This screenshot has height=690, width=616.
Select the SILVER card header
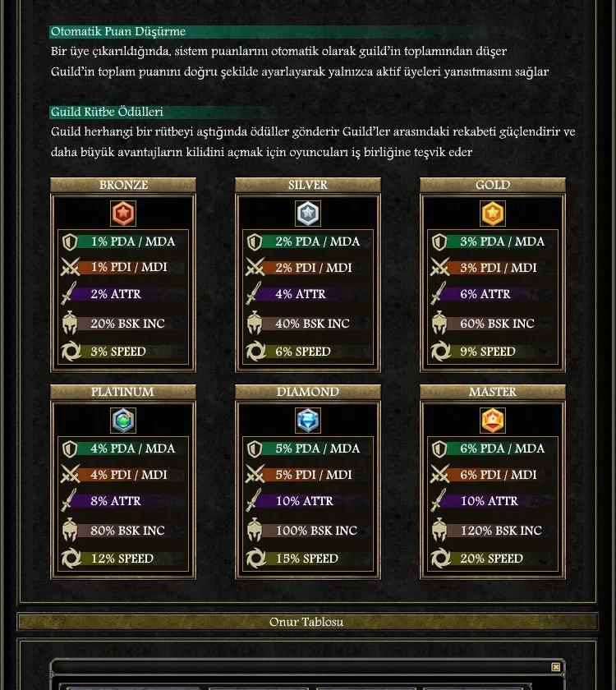coord(306,185)
